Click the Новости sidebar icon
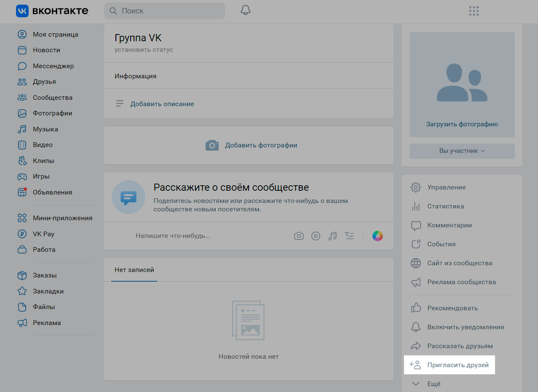Viewport: 538px width, 392px height. pyautogui.click(x=22, y=50)
